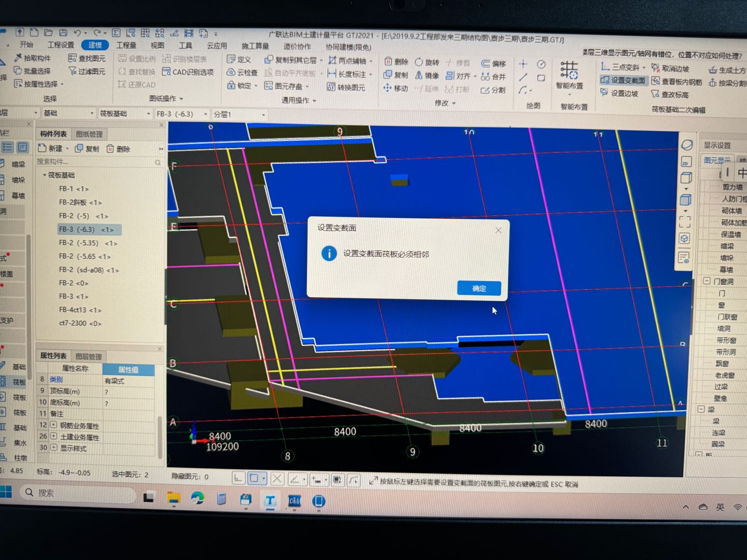Open the 工程设置 ribbon tab

[x=61, y=45]
